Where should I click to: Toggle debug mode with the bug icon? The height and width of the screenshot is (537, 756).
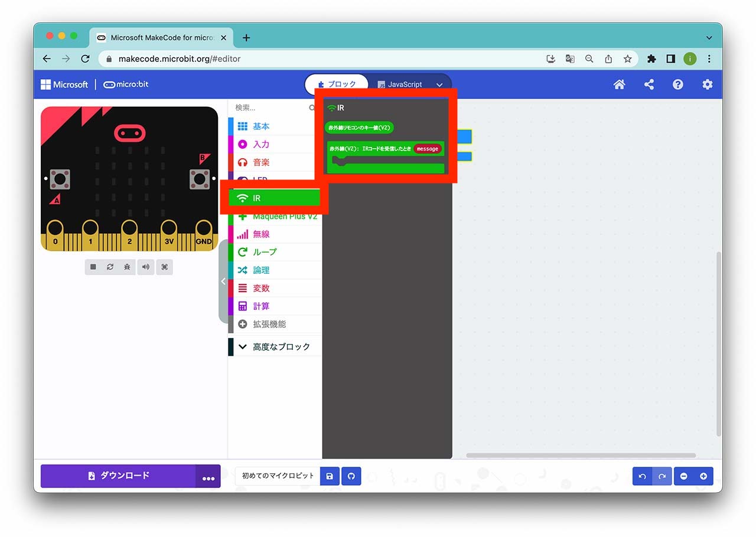click(127, 267)
